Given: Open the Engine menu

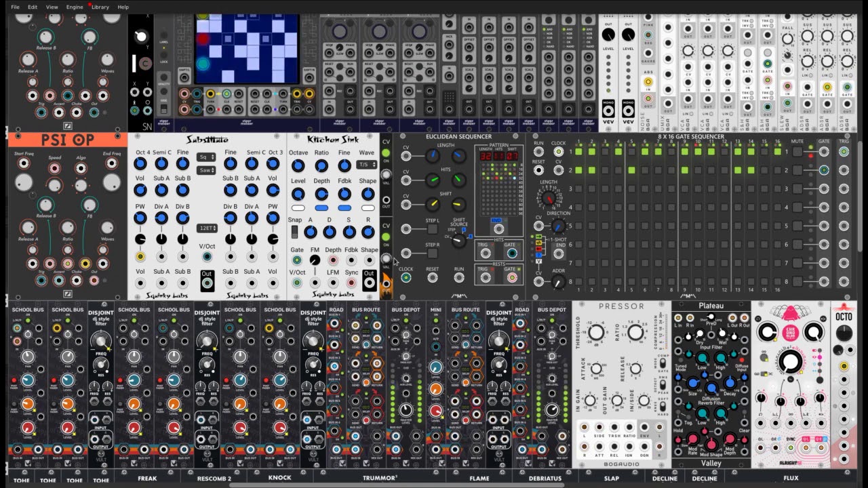Looking at the screenshot, I should 75,7.
